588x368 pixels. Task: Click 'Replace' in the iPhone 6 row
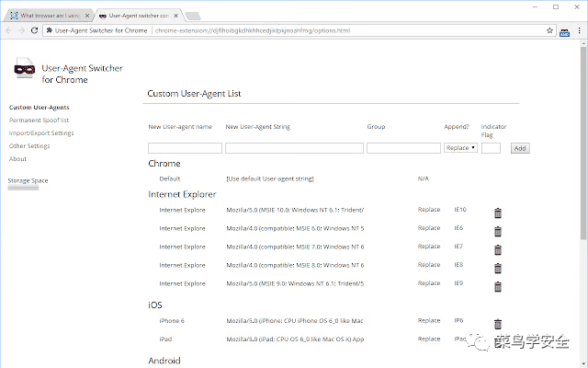click(429, 320)
